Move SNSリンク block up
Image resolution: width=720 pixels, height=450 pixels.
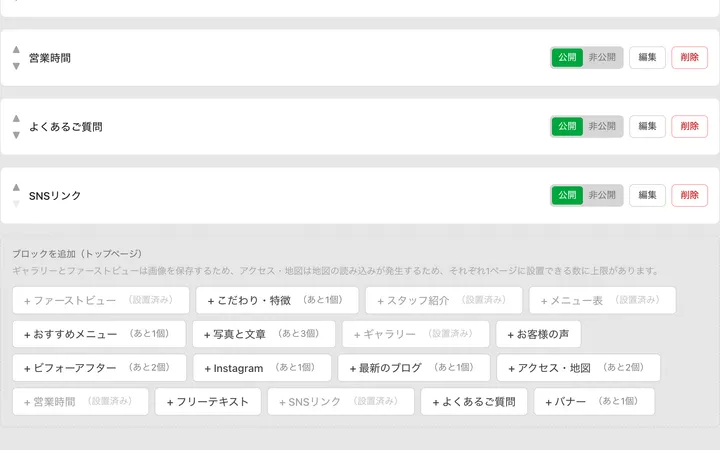pos(16,187)
